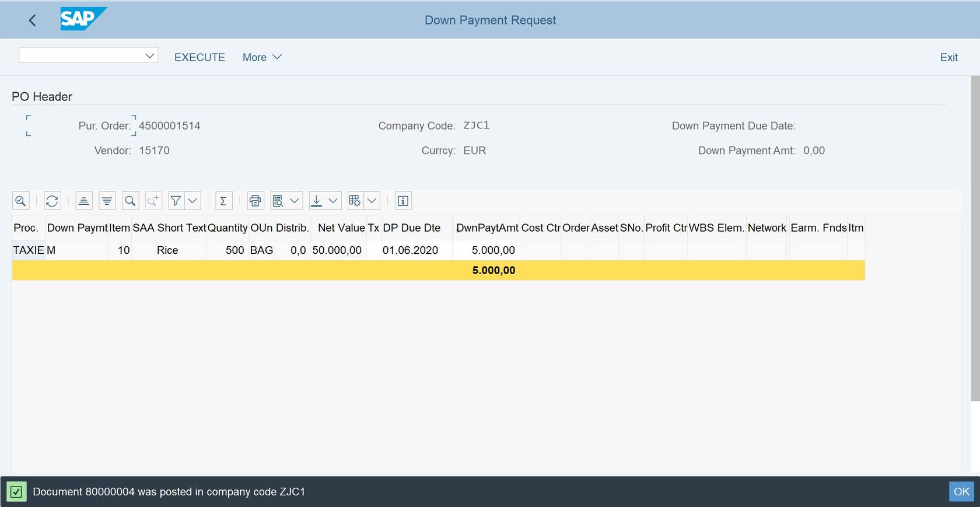Click the Proc. column header
This screenshot has height=507, width=980.
coord(28,228)
